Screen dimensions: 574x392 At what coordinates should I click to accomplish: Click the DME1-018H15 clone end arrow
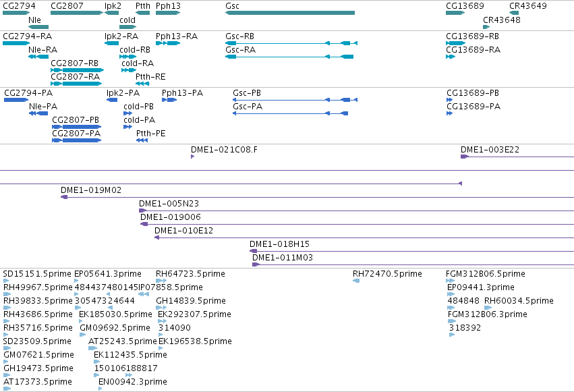click(254, 251)
